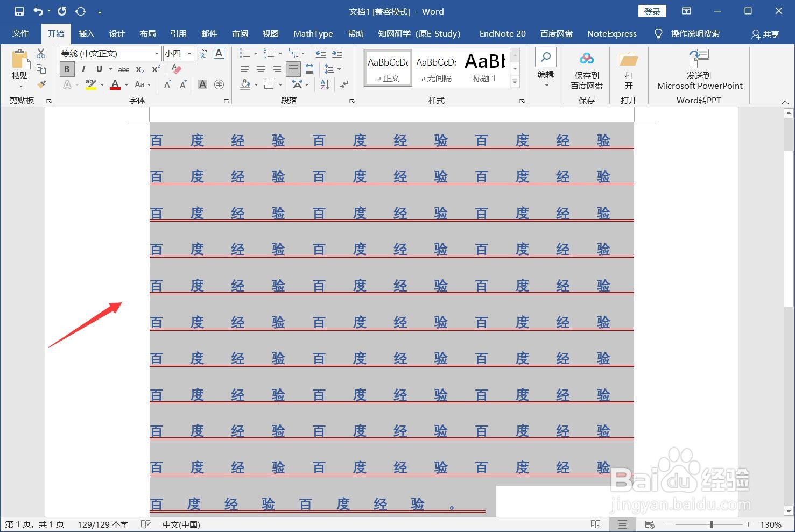Increase font size with grow icon
The width and height of the screenshot is (795, 532).
[x=167, y=84]
